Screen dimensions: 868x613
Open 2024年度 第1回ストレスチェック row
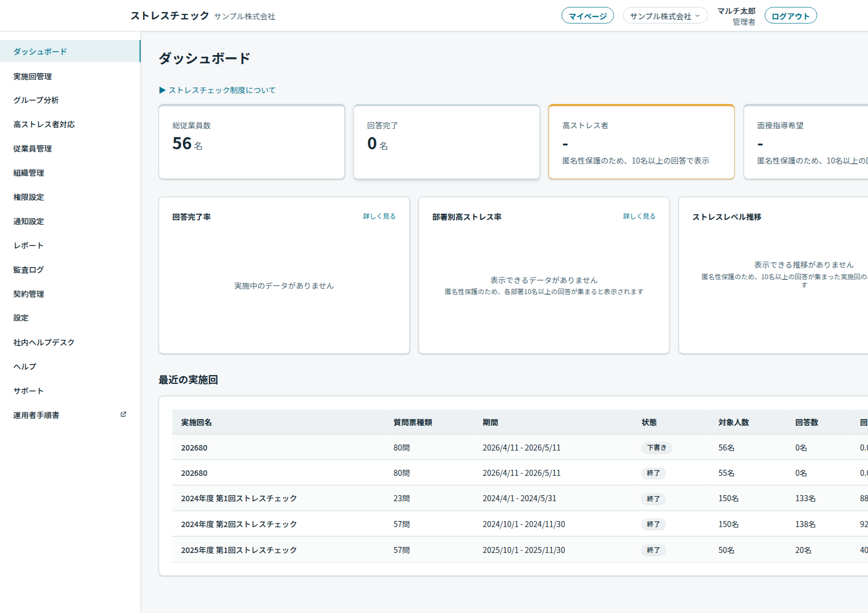click(x=520, y=498)
